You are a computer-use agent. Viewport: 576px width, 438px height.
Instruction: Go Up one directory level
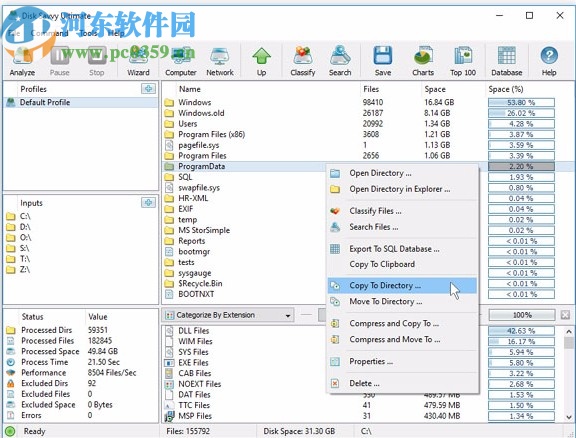(261, 61)
